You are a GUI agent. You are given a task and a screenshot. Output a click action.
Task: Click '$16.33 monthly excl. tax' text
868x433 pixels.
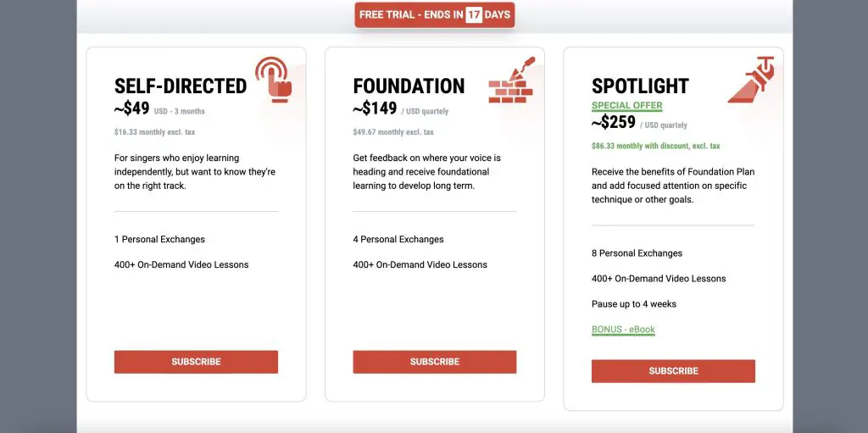pyautogui.click(x=154, y=132)
